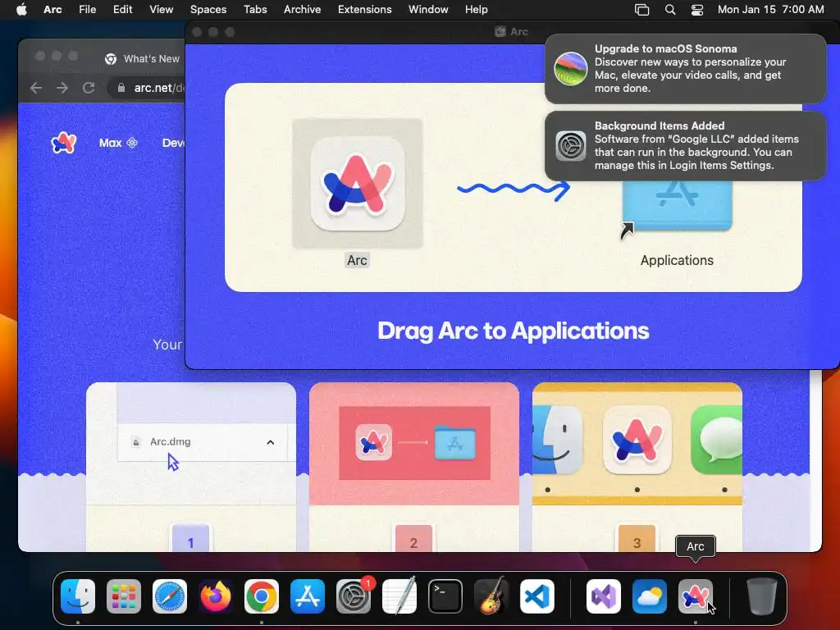Open TextEdit from the Dock

(399, 596)
